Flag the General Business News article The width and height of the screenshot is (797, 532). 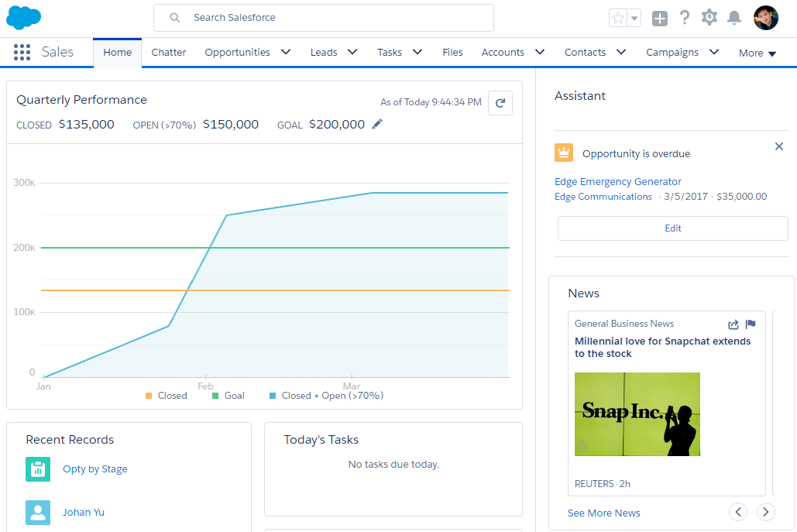pos(751,324)
